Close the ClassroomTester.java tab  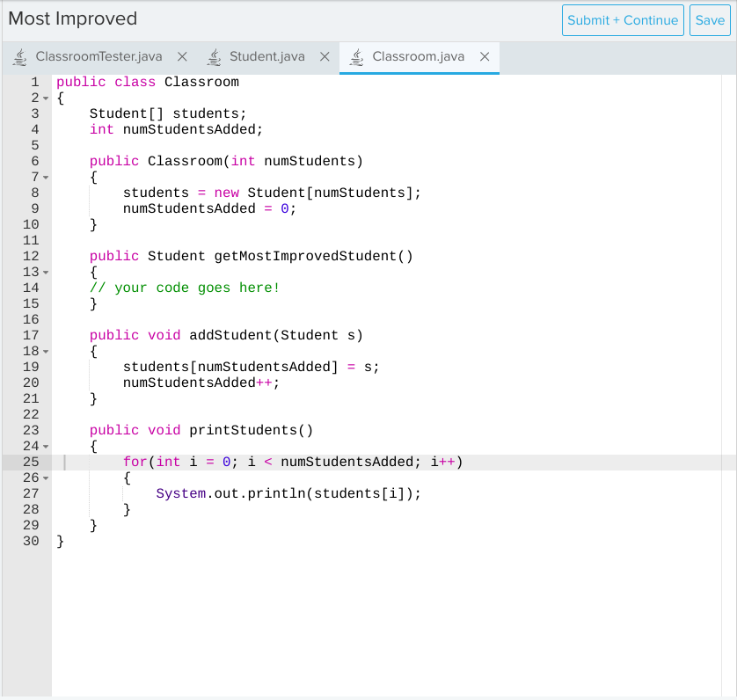pos(182,56)
